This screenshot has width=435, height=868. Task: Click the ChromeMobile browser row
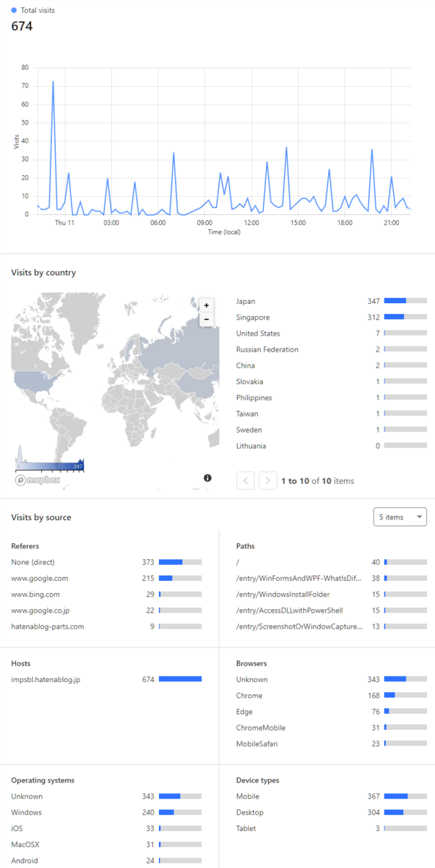(332, 728)
